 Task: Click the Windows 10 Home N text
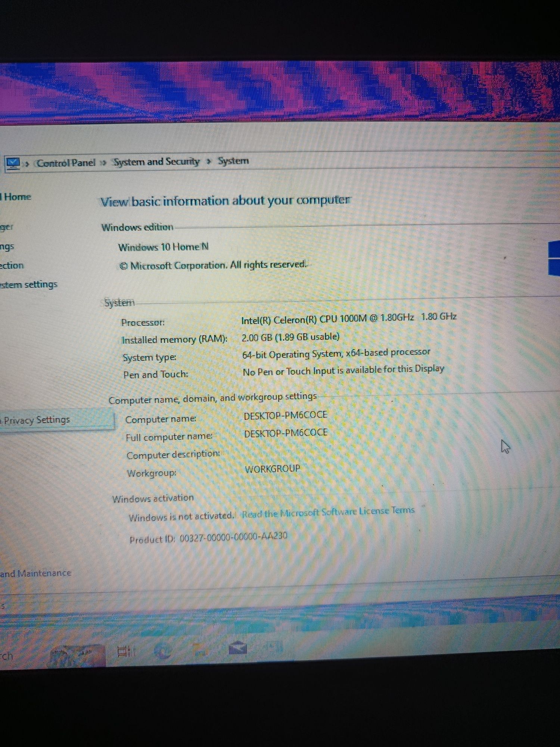point(164,247)
